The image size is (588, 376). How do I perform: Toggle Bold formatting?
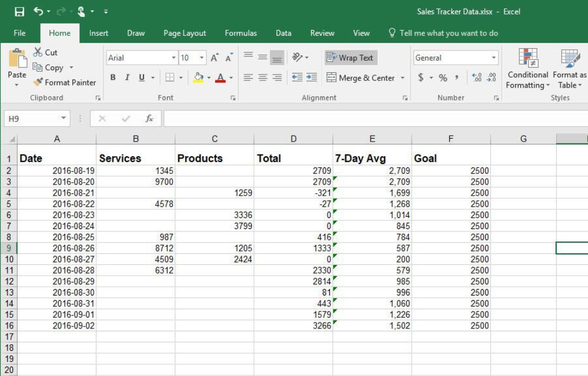113,78
